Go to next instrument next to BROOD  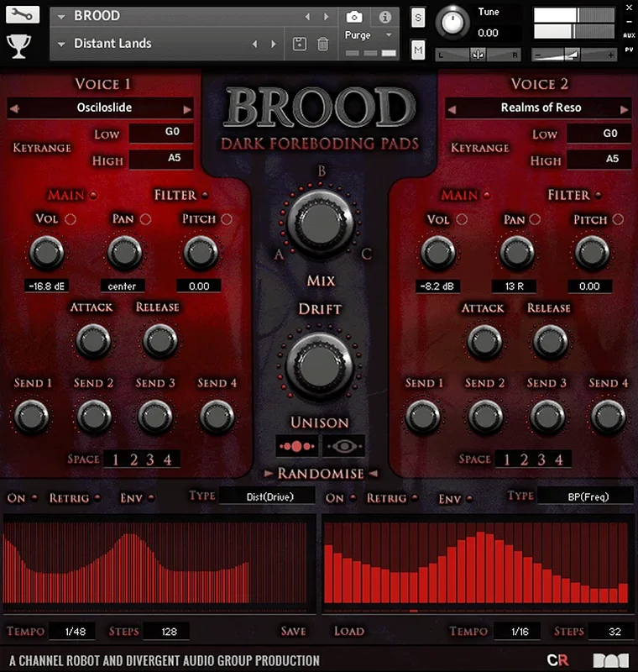(x=327, y=16)
